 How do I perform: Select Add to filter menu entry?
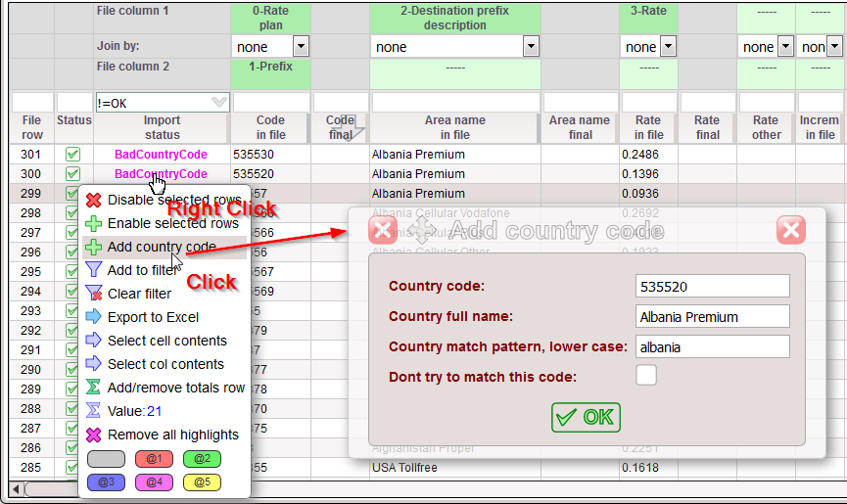point(165,270)
